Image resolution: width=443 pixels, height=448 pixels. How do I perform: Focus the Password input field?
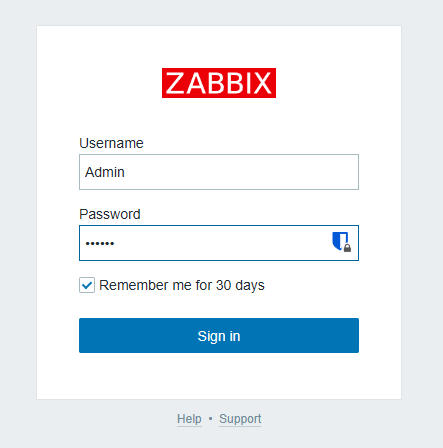(x=219, y=243)
